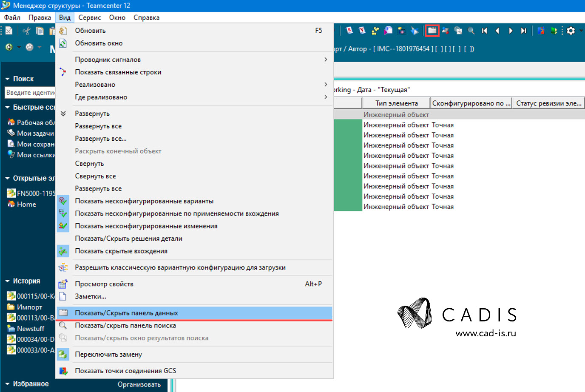
Task: Jump to first item using skip-back arrow
Action: 484,31
